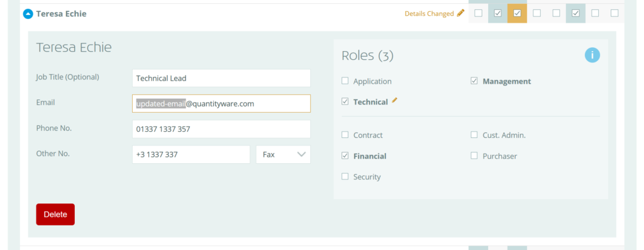Viewport: 644px width, 250px height.
Task: Click the red Delete button
Action: click(55, 214)
